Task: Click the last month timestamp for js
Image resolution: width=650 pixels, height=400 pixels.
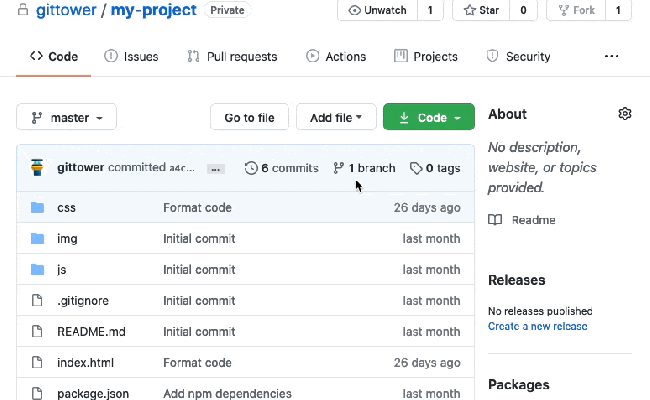Action: click(x=431, y=270)
